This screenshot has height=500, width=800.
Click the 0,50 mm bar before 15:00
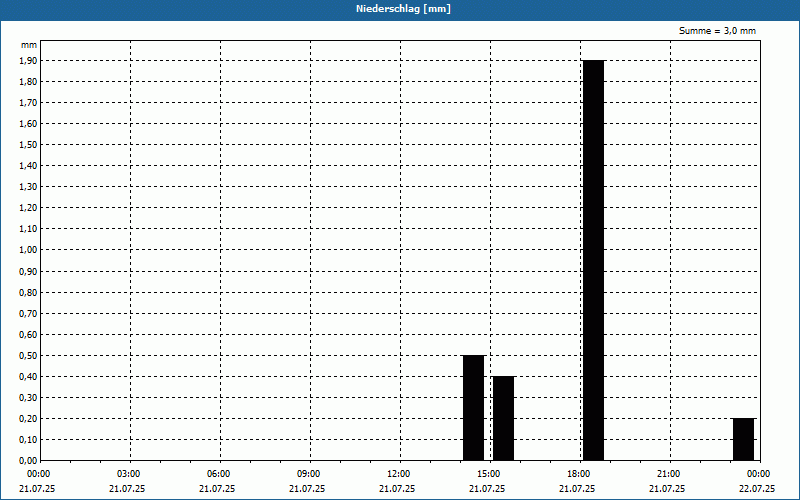click(473, 408)
